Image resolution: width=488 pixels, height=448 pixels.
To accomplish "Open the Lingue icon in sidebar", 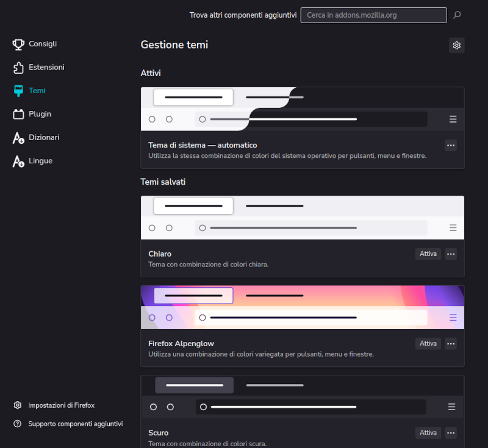I will tap(18, 161).
